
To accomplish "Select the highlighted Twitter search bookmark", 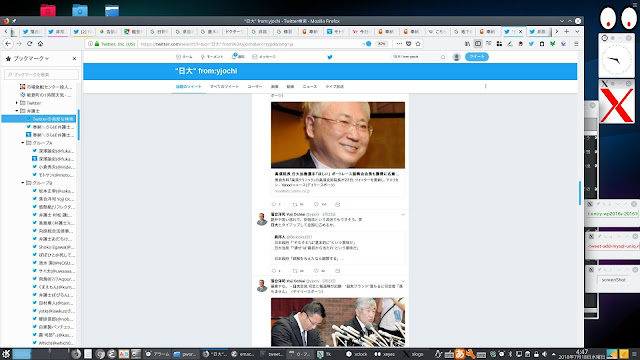I will tap(39, 119).
